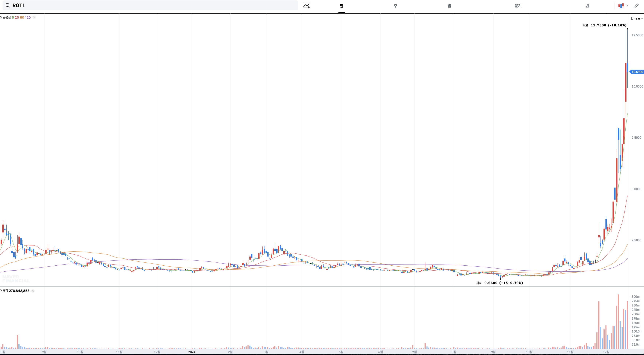
Task: Expand chart type dropdown chevron
Action: click(627, 6)
